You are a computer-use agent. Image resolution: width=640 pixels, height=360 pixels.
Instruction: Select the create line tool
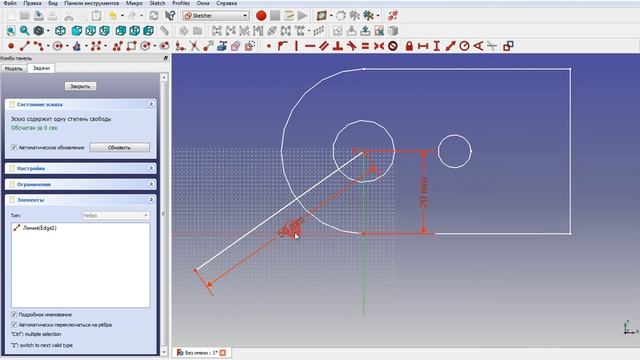(25, 46)
